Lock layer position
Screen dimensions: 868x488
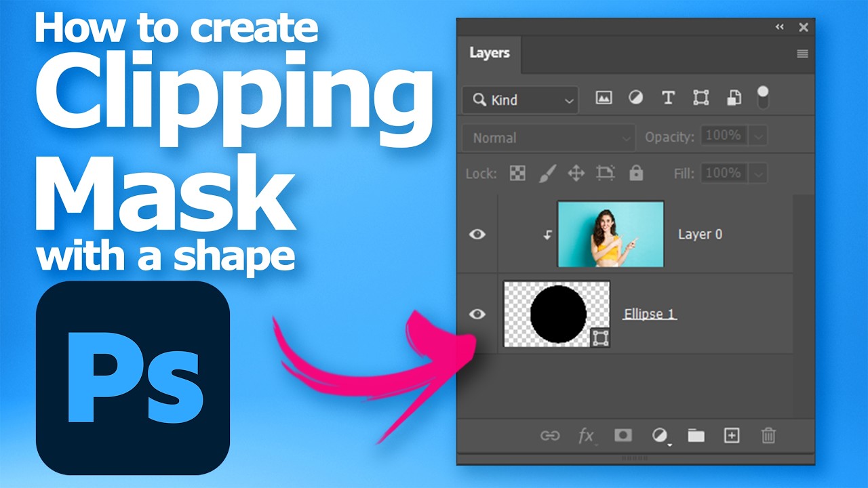click(576, 174)
